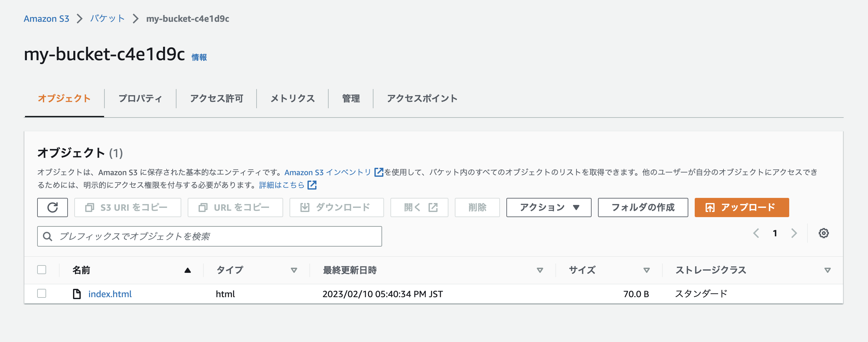Open the アクション dropdown menu
This screenshot has height=342, width=868.
pos(549,207)
